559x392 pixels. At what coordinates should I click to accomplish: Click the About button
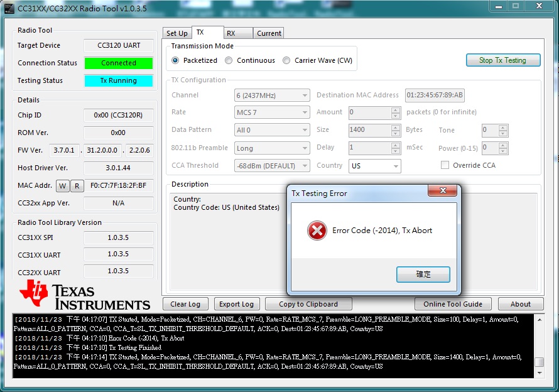click(x=521, y=304)
